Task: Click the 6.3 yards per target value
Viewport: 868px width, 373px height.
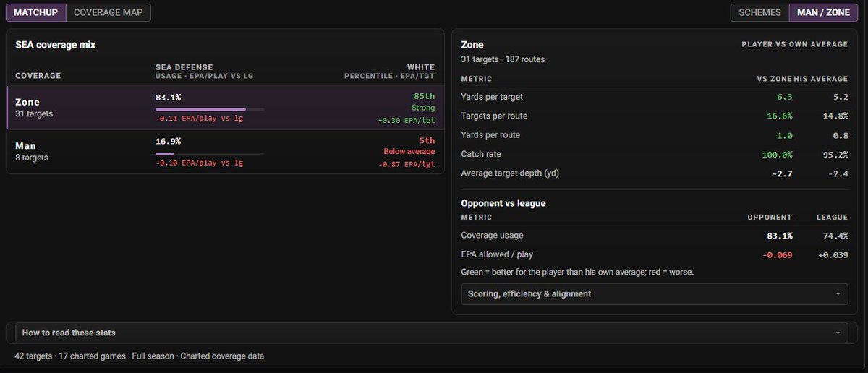Action: [785, 97]
